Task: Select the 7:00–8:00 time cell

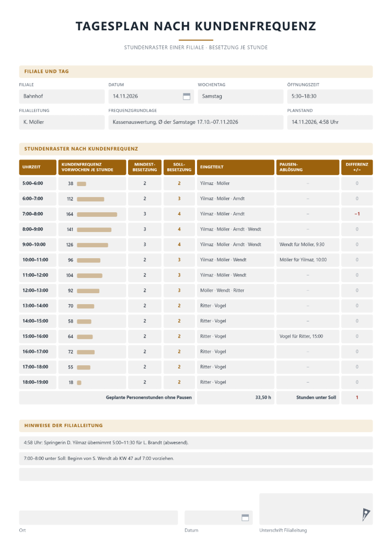Action: (38, 214)
